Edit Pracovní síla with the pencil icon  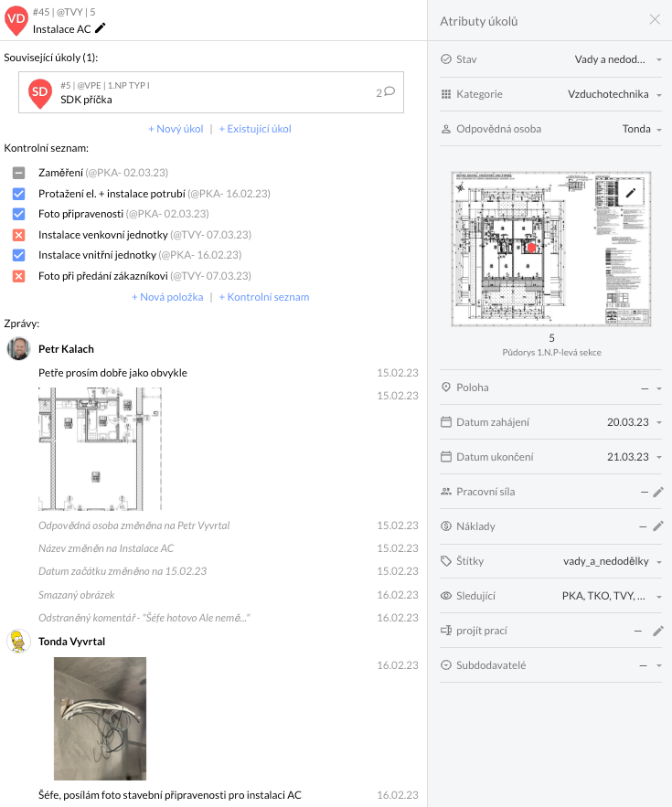(657, 492)
